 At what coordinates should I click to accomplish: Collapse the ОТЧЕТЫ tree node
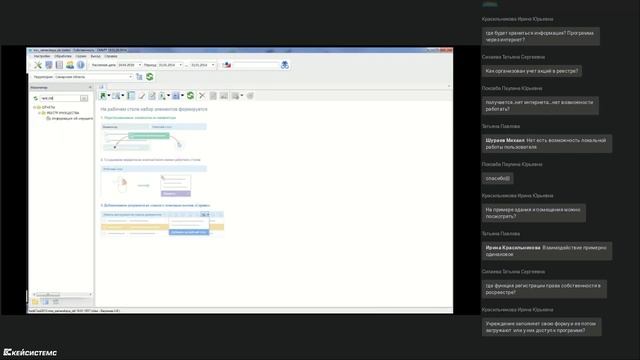point(34,107)
